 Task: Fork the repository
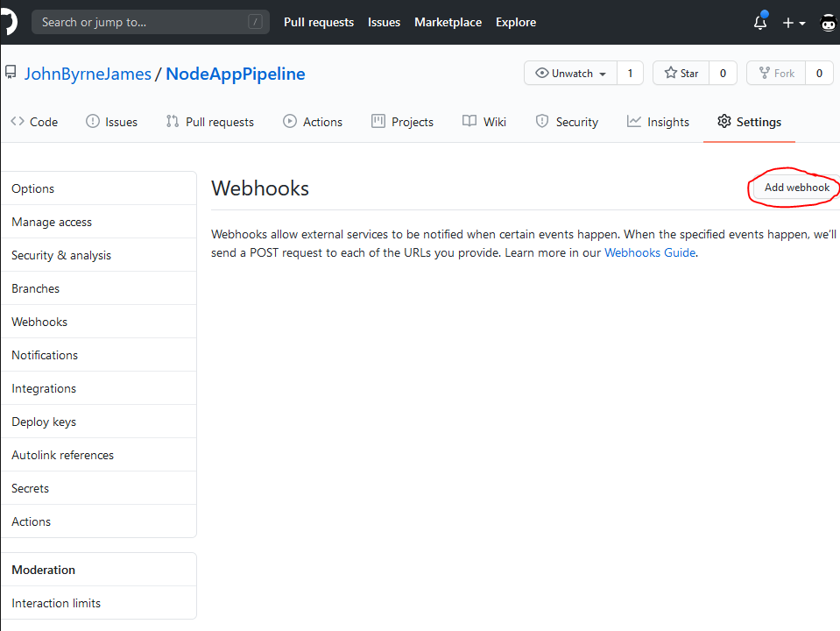click(x=776, y=73)
